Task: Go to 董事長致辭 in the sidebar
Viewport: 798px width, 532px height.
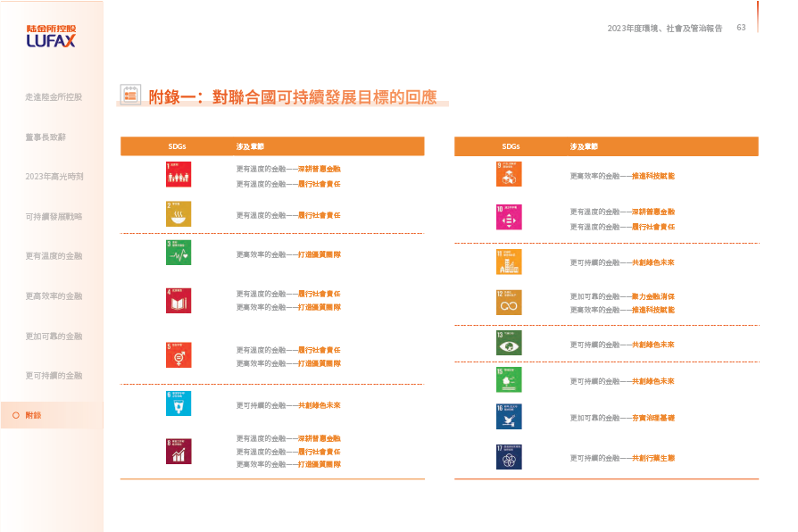Action: [x=46, y=137]
